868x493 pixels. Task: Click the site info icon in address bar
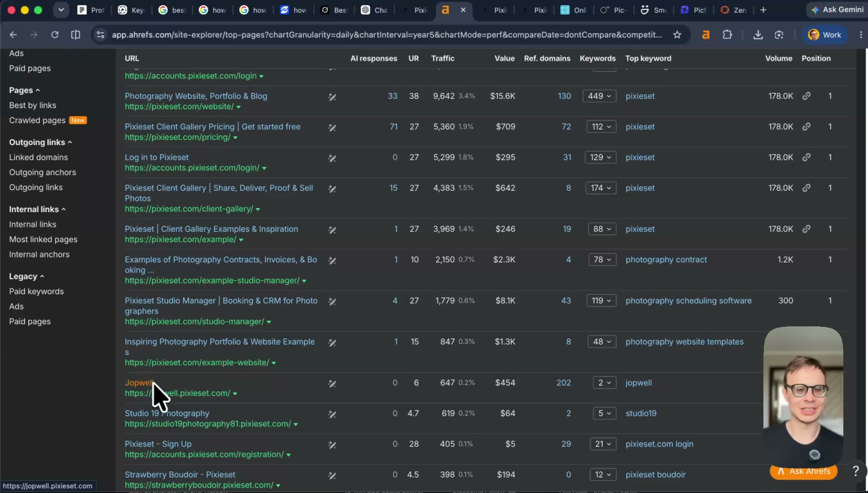tap(101, 35)
